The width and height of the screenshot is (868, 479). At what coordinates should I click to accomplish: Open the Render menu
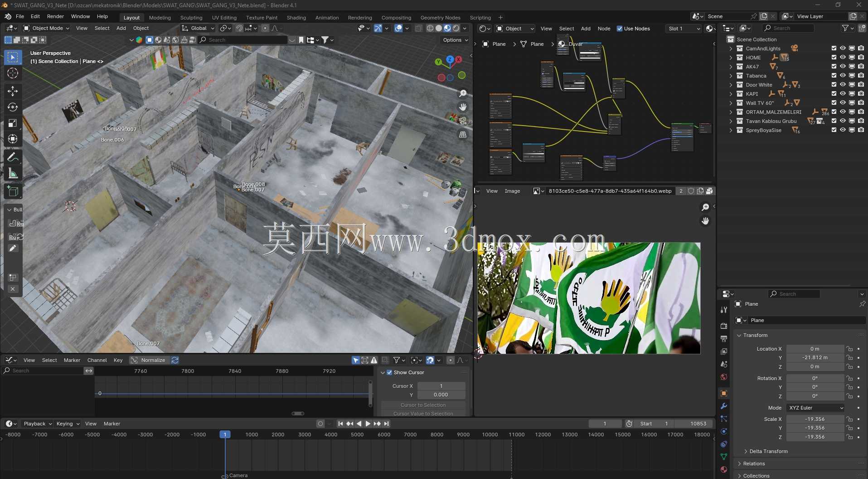click(55, 16)
